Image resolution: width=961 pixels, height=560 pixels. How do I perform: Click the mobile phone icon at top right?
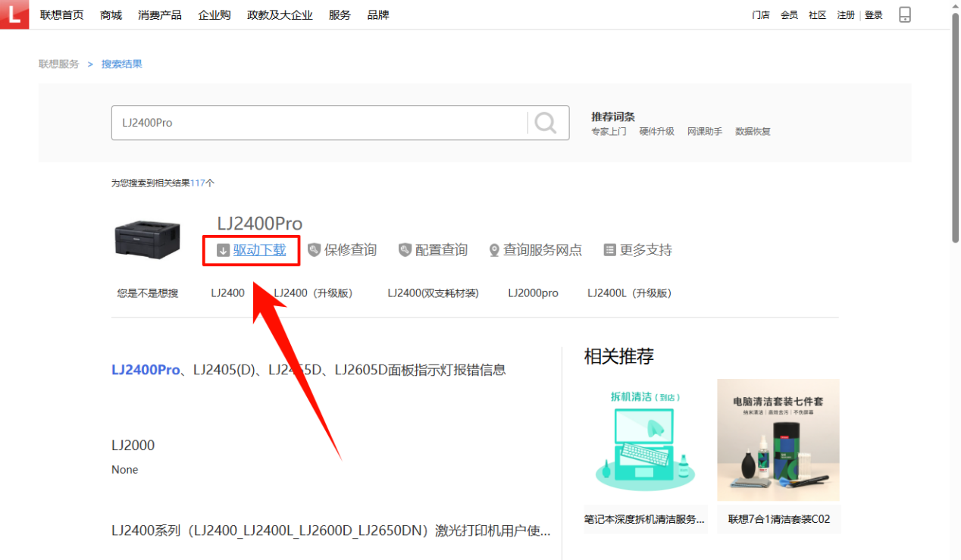pyautogui.click(x=905, y=14)
